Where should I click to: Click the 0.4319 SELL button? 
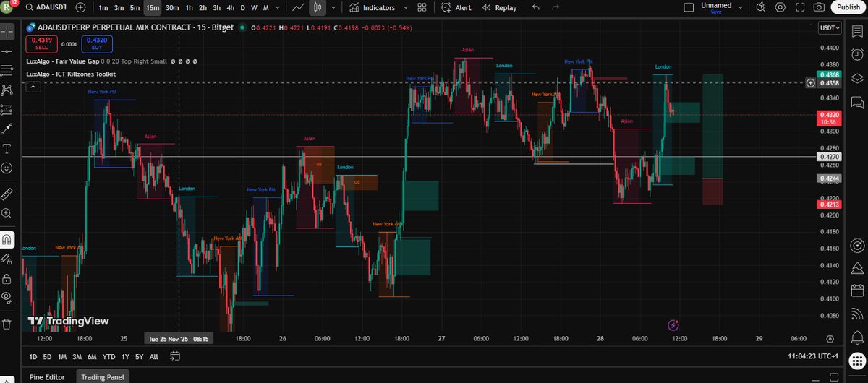41,43
